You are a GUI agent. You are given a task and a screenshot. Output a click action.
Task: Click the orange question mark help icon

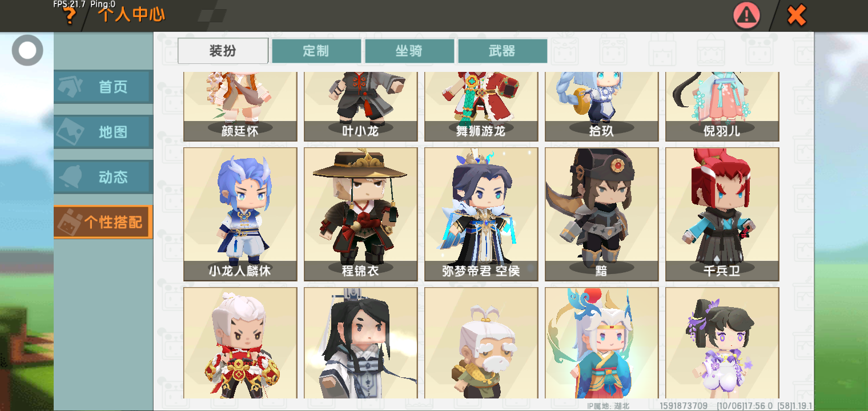[x=69, y=15]
